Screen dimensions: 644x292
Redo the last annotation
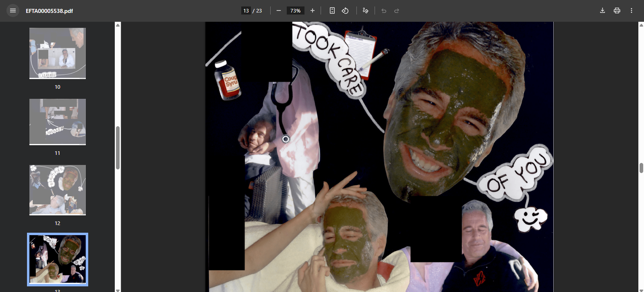(397, 10)
